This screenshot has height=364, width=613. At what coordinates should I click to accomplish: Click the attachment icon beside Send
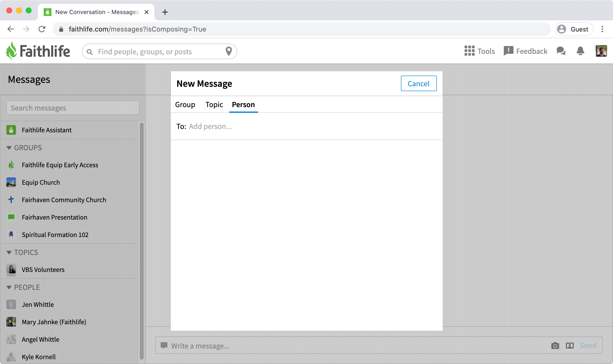570,346
